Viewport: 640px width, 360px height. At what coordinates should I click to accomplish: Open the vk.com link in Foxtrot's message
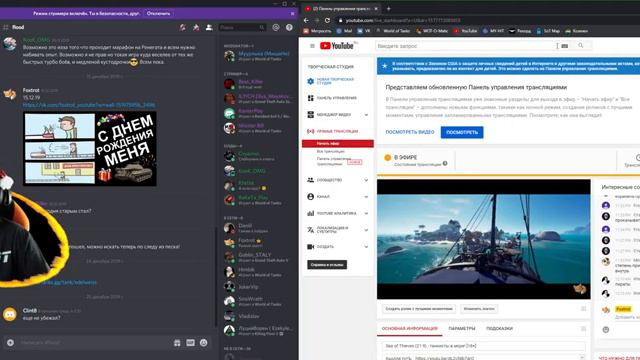coord(89,105)
